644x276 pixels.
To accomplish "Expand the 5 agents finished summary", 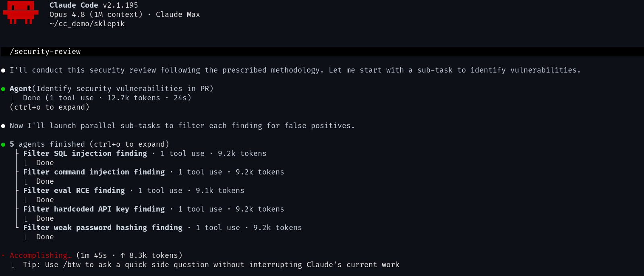I will pos(89,144).
